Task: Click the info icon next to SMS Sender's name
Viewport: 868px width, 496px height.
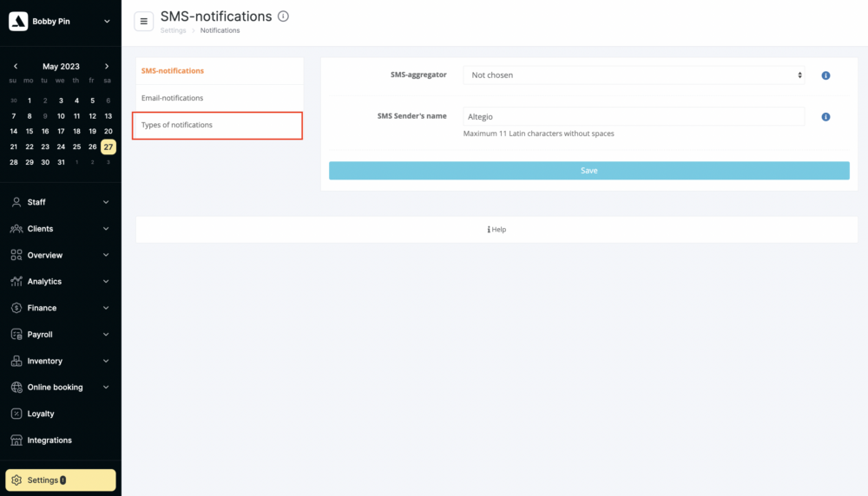Action: (x=825, y=117)
